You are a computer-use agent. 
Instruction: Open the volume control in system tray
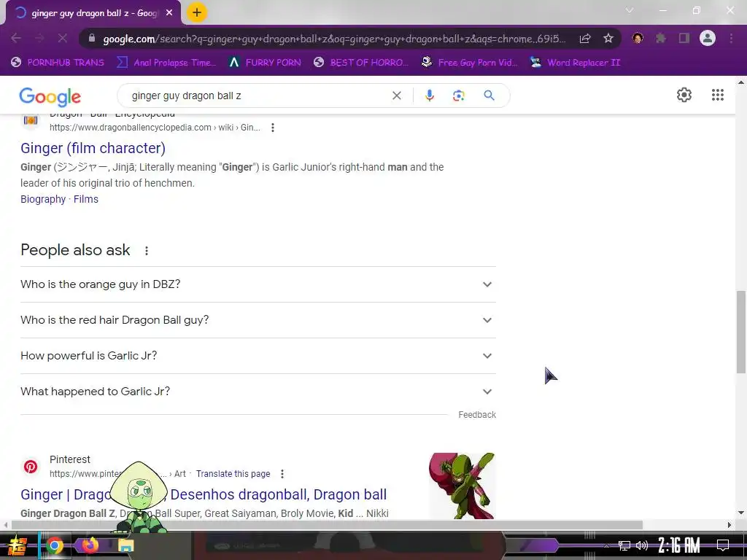click(642, 545)
